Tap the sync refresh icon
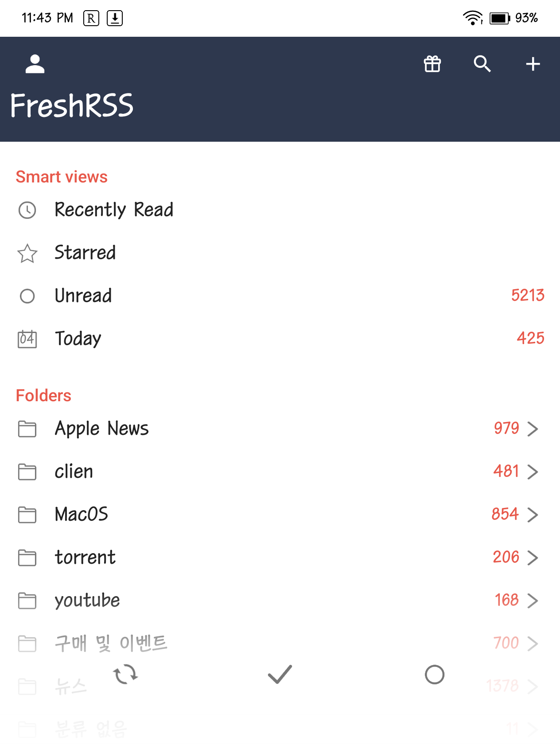This screenshot has width=560, height=744. pos(125,674)
